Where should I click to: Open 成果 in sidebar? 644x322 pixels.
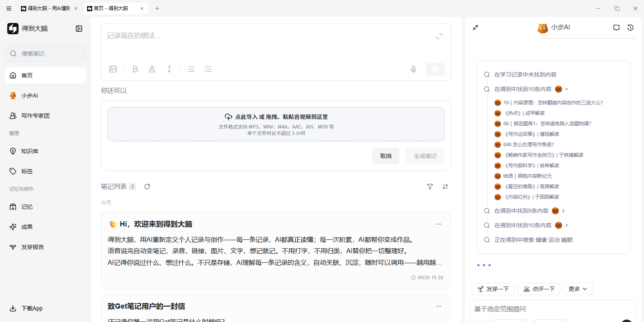[x=45, y=227]
